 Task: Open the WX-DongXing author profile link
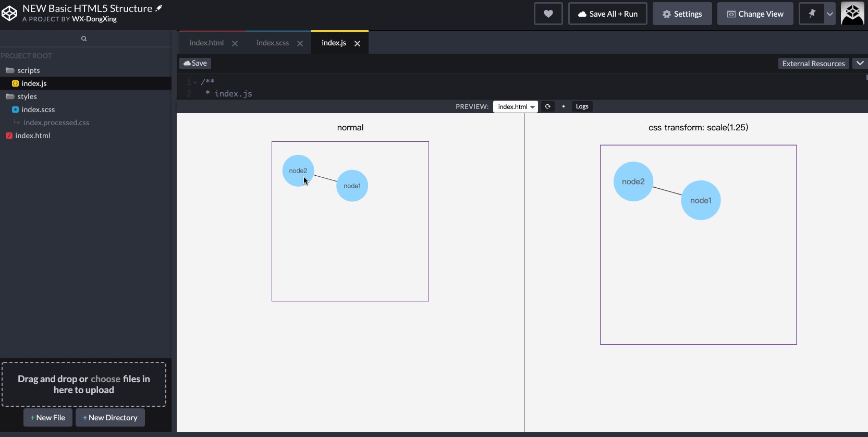pos(94,19)
